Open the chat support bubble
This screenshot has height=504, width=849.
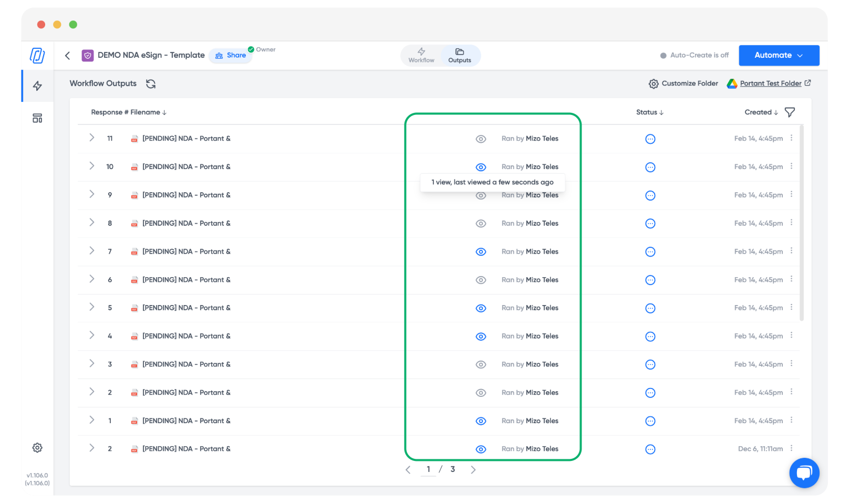[804, 472]
